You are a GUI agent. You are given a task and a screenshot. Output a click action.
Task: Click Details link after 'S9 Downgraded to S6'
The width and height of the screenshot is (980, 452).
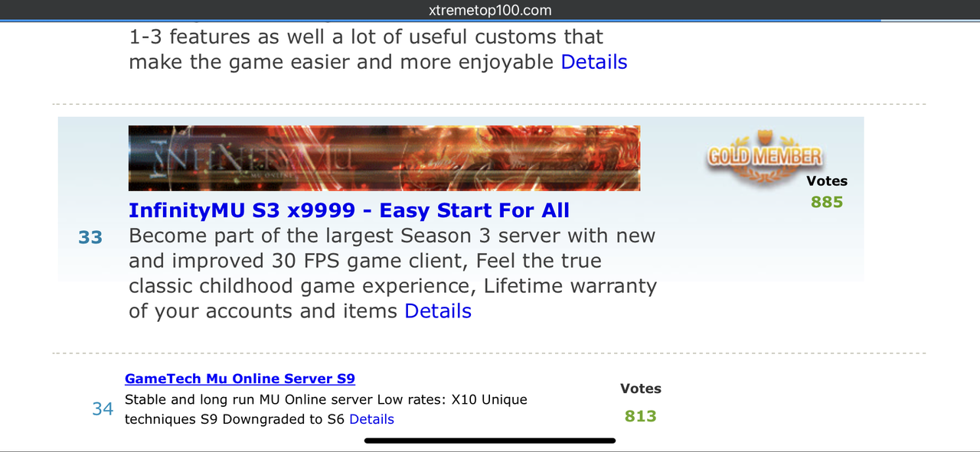pyautogui.click(x=371, y=419)
